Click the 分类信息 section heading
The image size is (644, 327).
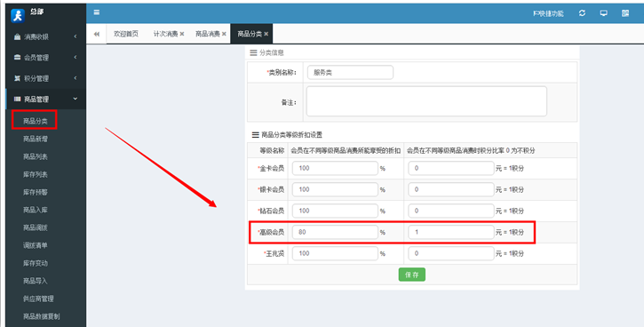click(272, 52)
